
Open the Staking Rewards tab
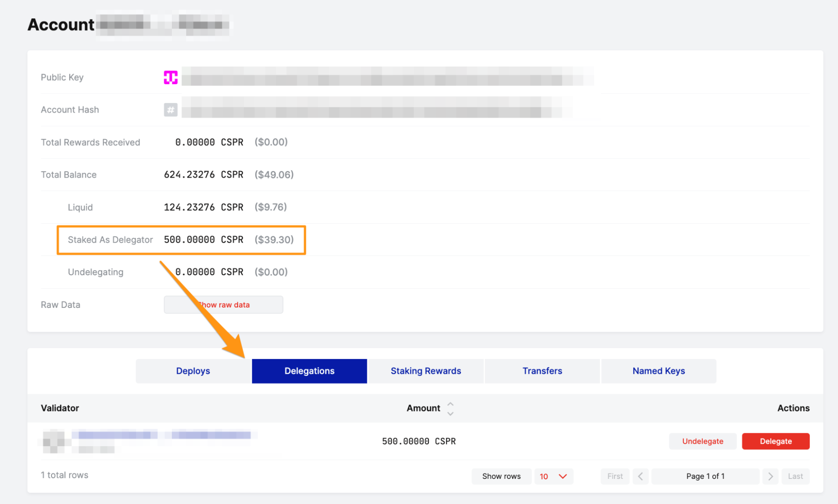click(x=425, y=371)
